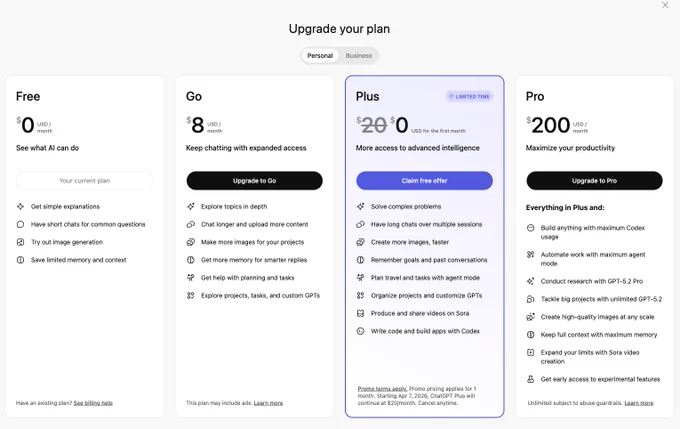This screenshot has height=429, width=680.
Task: Select the Personal plans tab
Action: (x=320, y=56)
